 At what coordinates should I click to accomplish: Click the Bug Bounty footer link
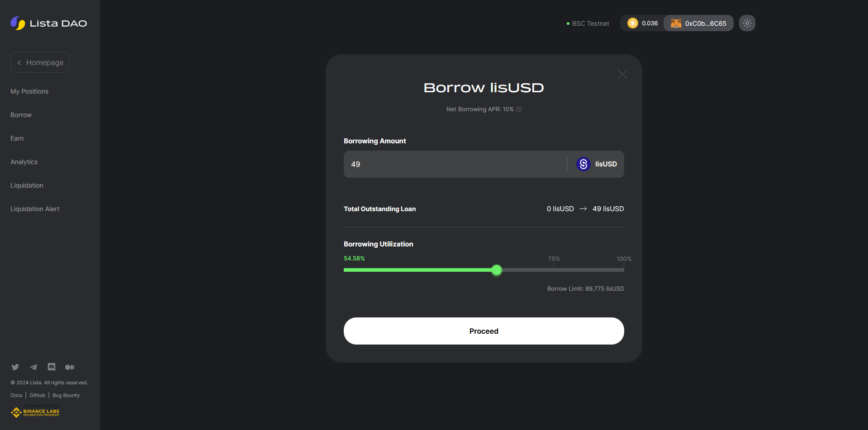pos(66,395)
